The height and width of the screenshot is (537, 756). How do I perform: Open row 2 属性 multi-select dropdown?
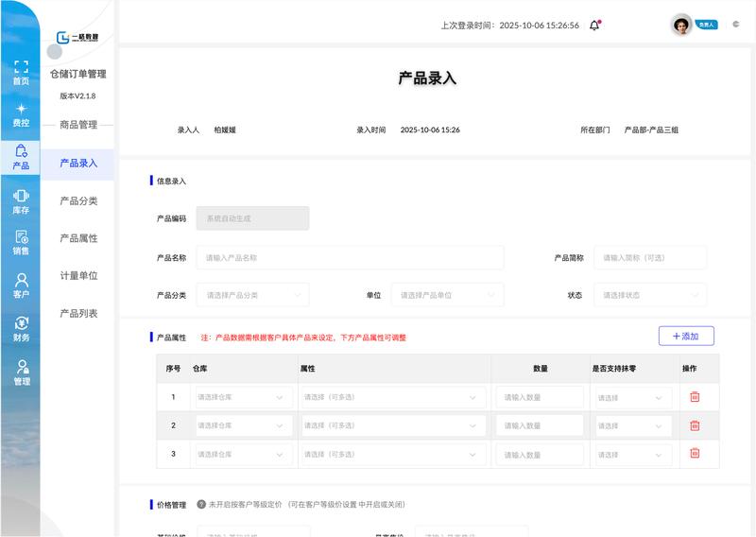393,425
